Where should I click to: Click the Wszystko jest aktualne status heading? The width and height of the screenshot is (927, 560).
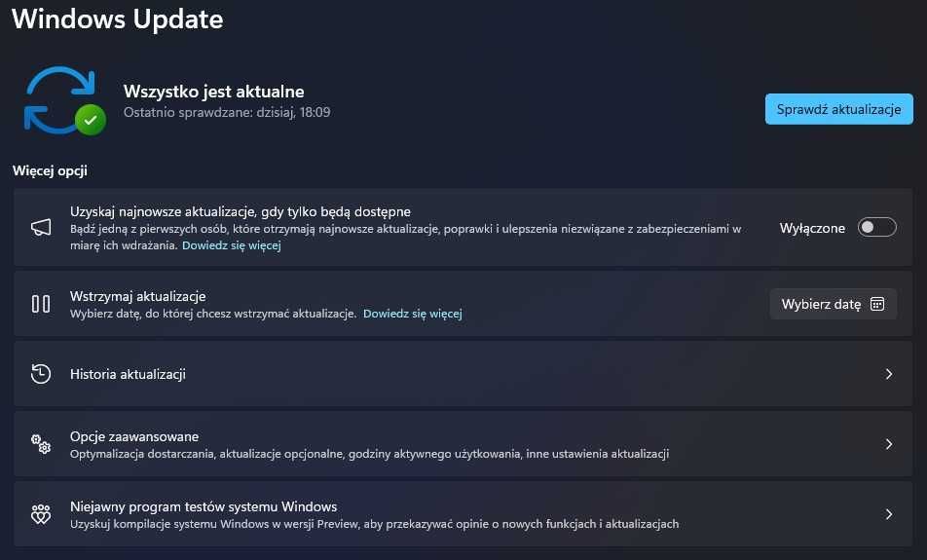click(x=213, y=92)
